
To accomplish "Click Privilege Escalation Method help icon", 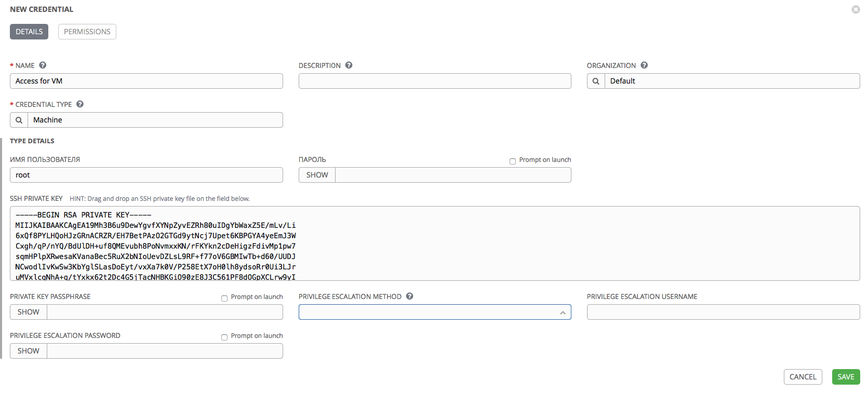I will pos(410,296).
